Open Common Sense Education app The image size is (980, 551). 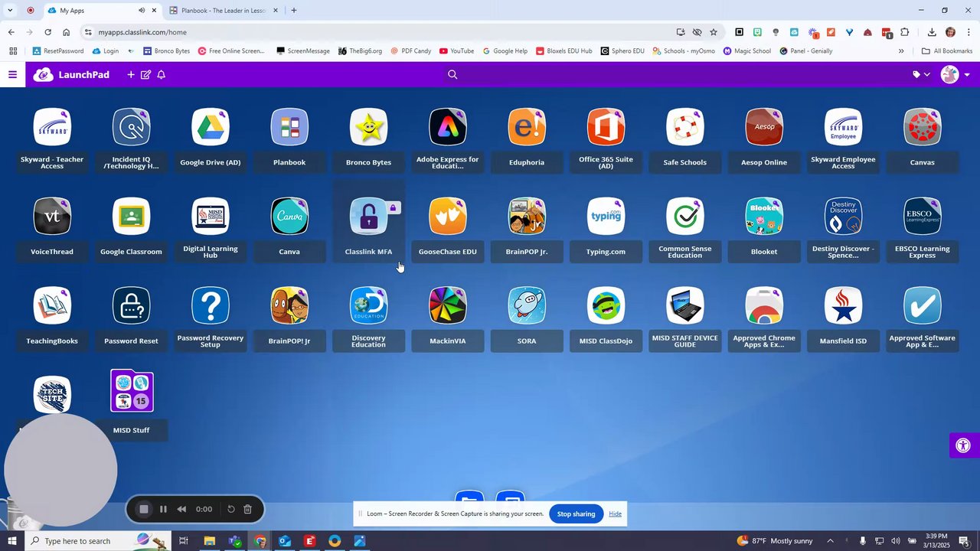(x=685, y=217)
